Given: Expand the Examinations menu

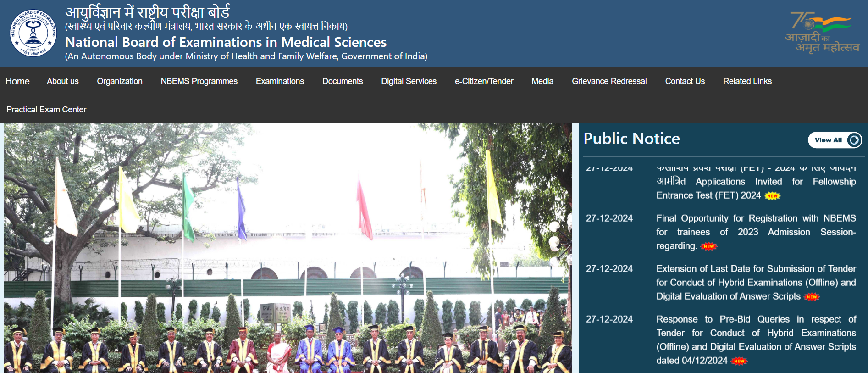Looking at the screenshot, I should click(x=280, y=81).
